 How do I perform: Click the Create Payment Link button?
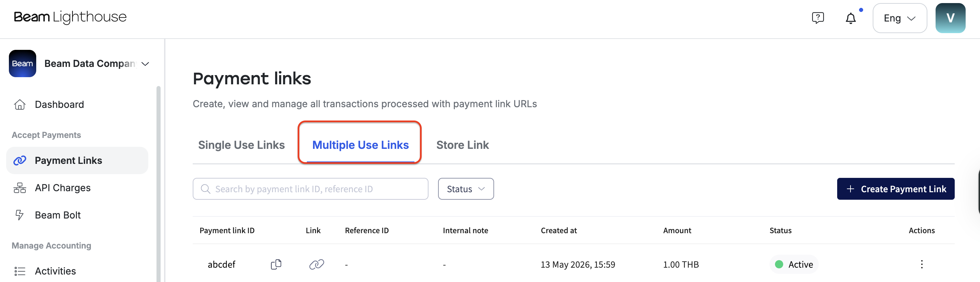[895, 189]
